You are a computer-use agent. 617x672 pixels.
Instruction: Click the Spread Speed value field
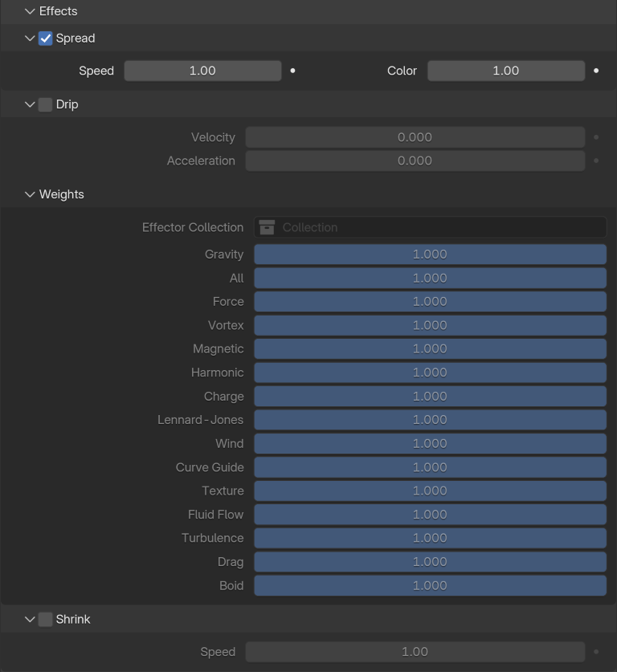pyautogui.click(x=202, y=71)
